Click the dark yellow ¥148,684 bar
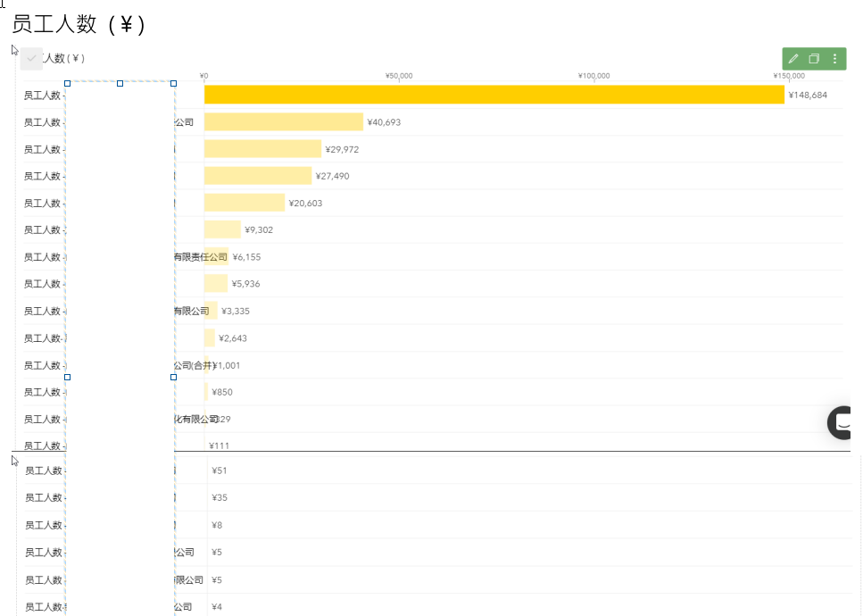Screen dimensions: 863x616 tap(494, 95)
